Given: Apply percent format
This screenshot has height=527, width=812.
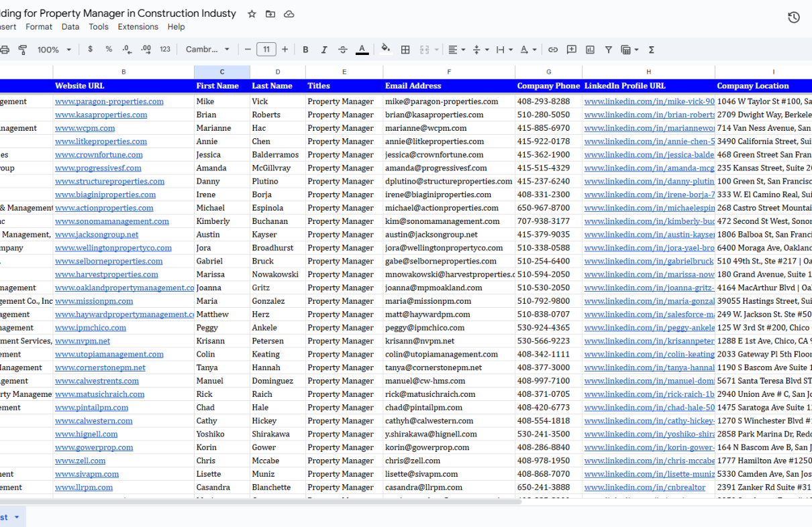Looking at the screenshot, I should (x=109, y=50).
